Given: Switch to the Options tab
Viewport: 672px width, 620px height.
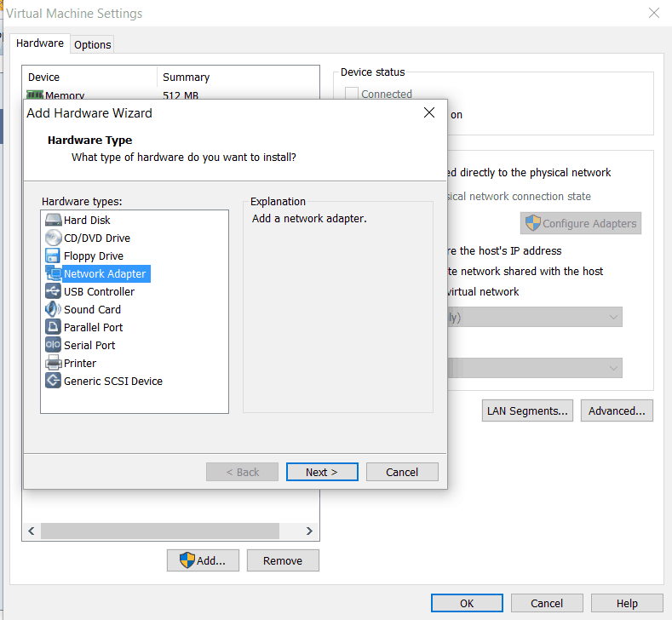Looking at the screenshot, I should [x=92, y=44].
